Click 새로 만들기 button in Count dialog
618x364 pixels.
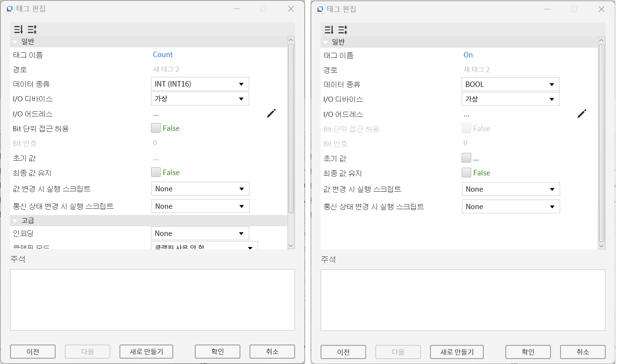pos(146,352)
